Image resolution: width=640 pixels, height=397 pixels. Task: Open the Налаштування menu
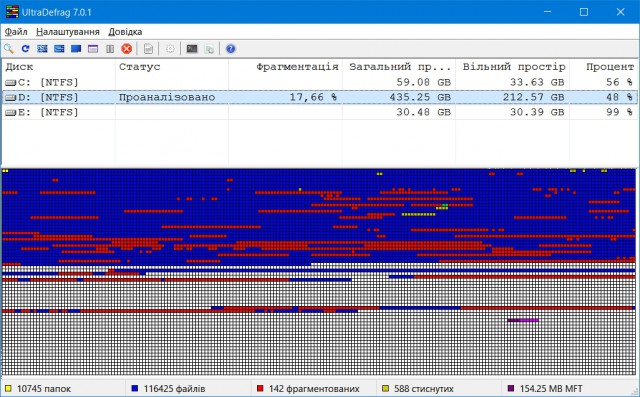click(x=68, y=32)
